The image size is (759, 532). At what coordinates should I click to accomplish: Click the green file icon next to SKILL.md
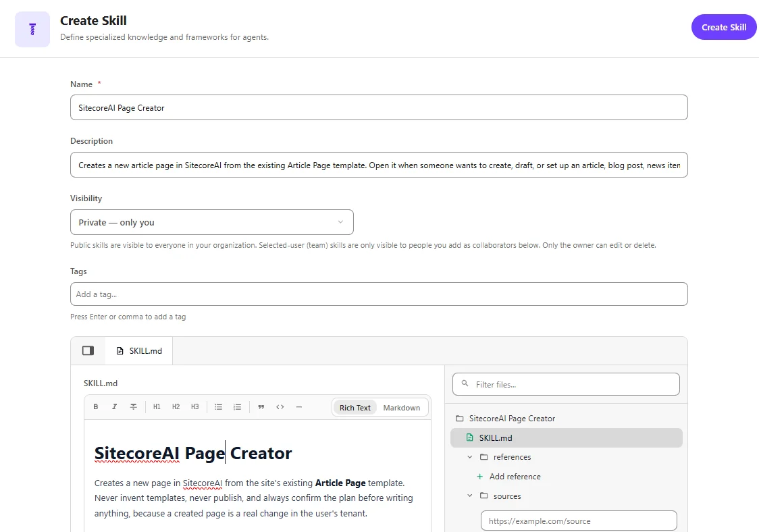tap(469, 437)
